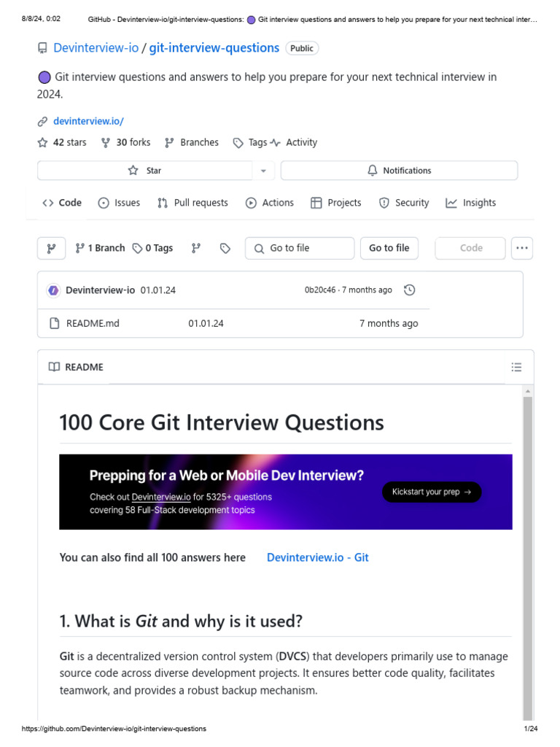
Task: Switch to the Issues tab
Action: coord(119,203)
